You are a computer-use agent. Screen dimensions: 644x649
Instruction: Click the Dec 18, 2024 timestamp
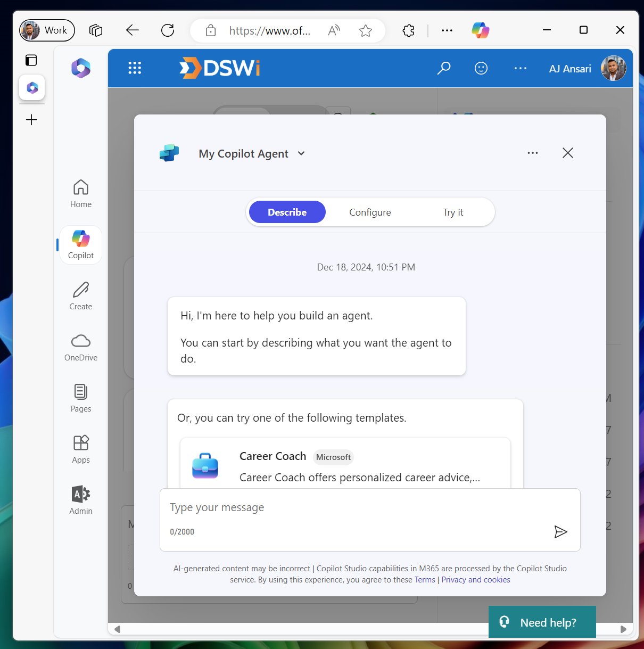(366, 267)
